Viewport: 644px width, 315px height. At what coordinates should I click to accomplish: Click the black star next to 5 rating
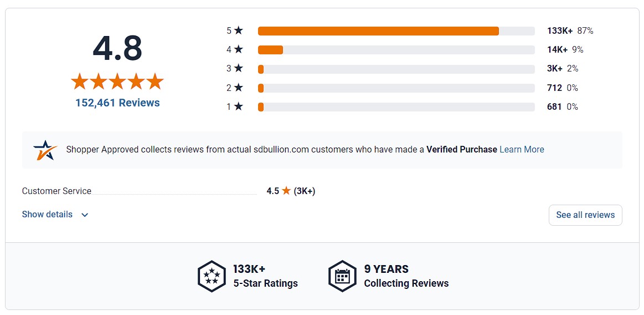click(239, 31)
